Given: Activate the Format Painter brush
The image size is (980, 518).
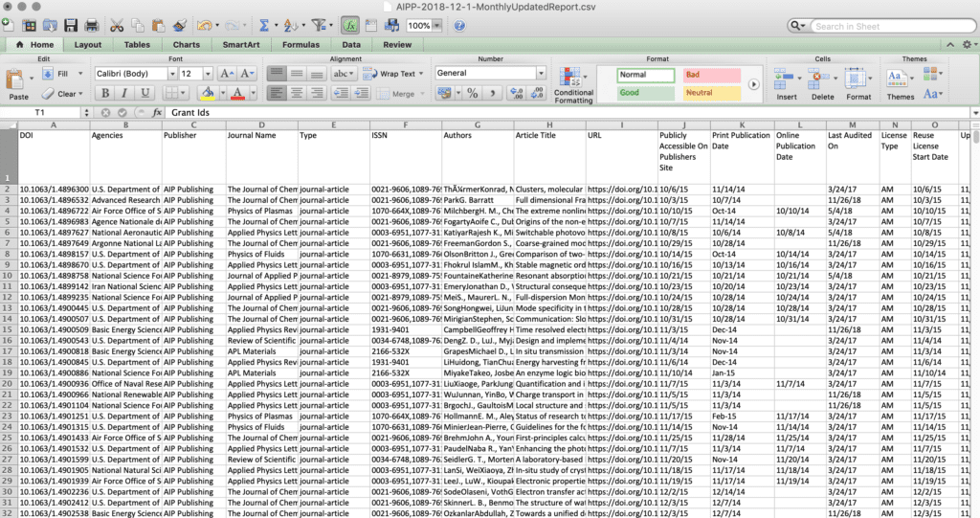Looking at the screenshot, I should [x=180, y=26].
